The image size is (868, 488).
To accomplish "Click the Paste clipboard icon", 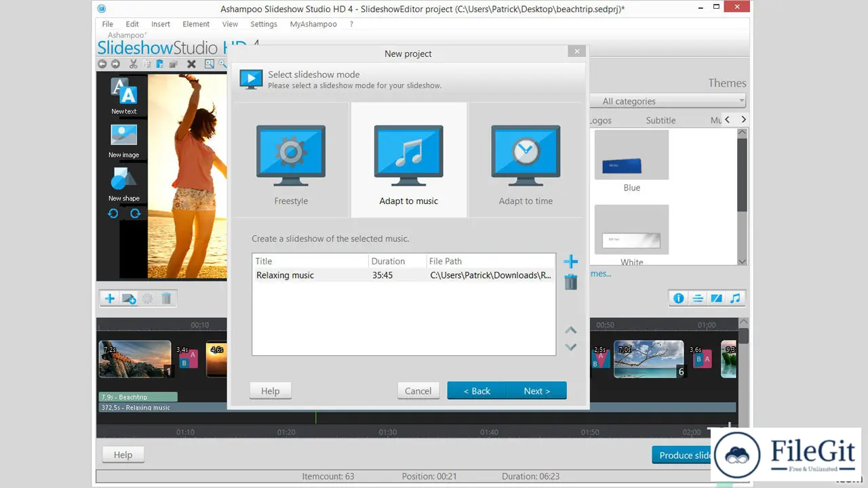I will click(160, 64).
